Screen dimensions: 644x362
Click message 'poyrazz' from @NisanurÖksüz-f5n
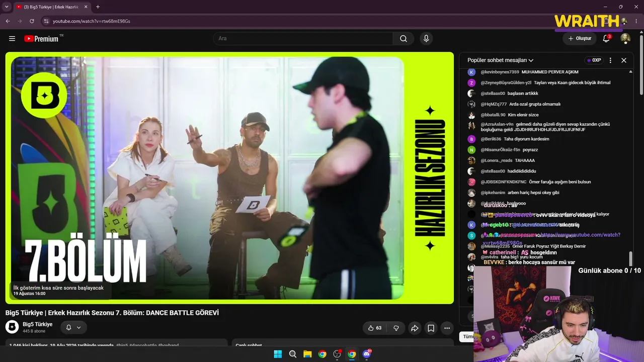(x=530, y=150)
